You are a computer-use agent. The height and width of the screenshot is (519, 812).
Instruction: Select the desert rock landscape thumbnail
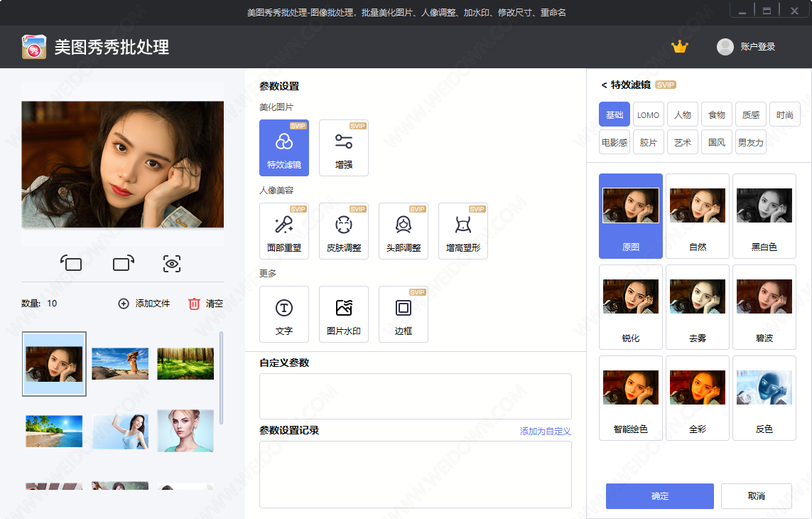tap(120, 363)
